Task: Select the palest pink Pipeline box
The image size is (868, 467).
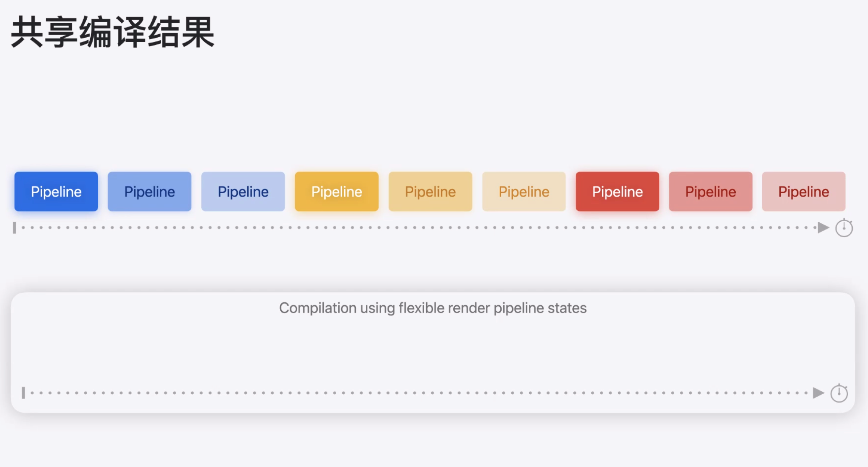Action: [804, 192]
